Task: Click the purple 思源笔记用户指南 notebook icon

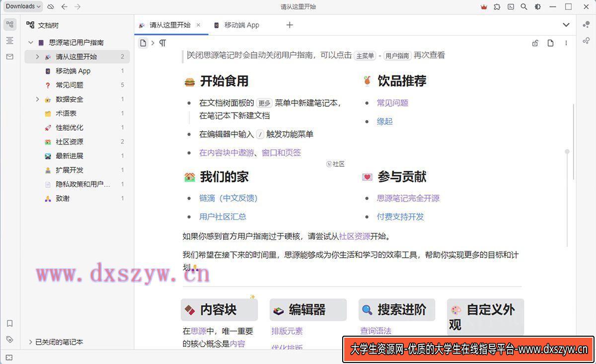Action: [41, 43]
